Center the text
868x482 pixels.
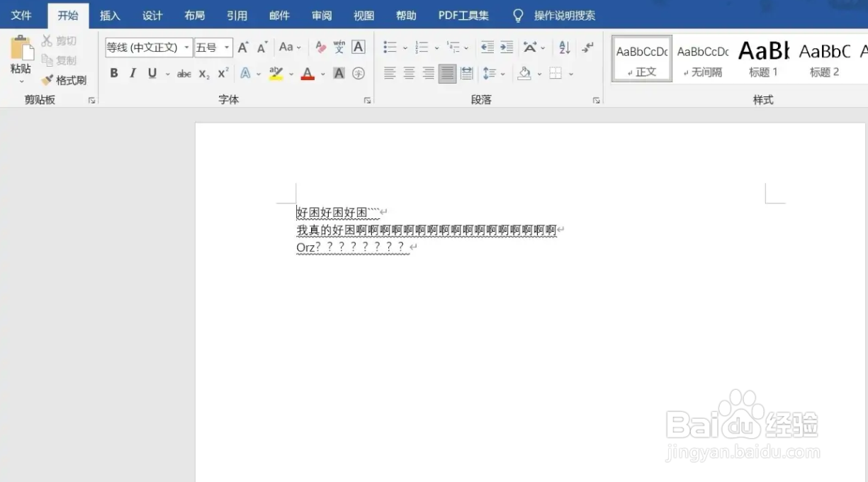(409, 73)
